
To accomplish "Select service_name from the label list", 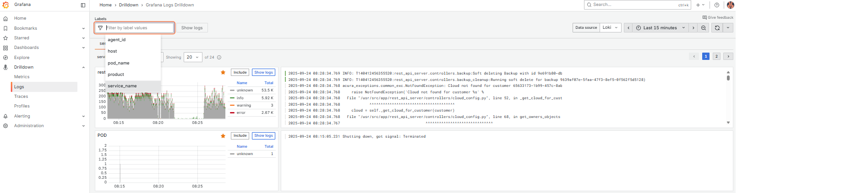I will click(x=122, y=86).
